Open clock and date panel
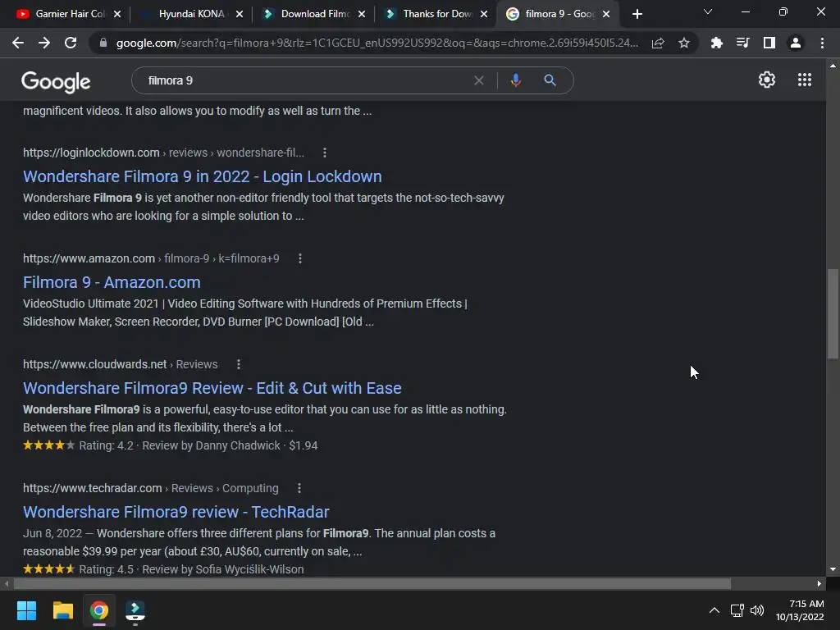The height and width of the screenshot is (630, 840). click(x=800, y=610)
